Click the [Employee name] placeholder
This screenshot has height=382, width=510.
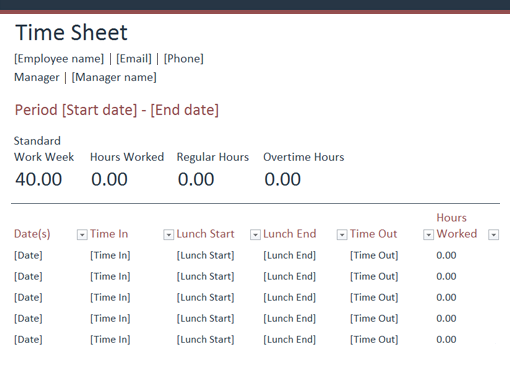(x=59, y=59)
